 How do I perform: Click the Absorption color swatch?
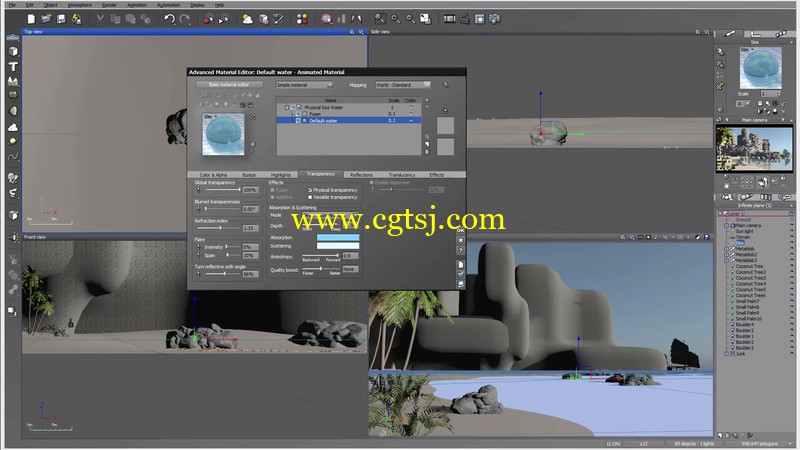[x=338, y=237]
